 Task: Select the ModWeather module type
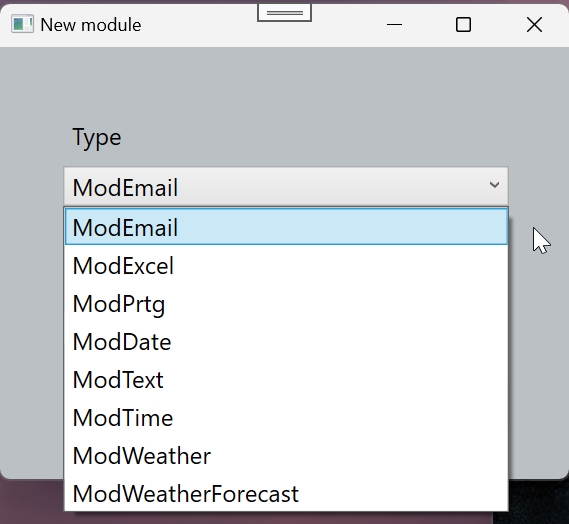tap(286, 456)
